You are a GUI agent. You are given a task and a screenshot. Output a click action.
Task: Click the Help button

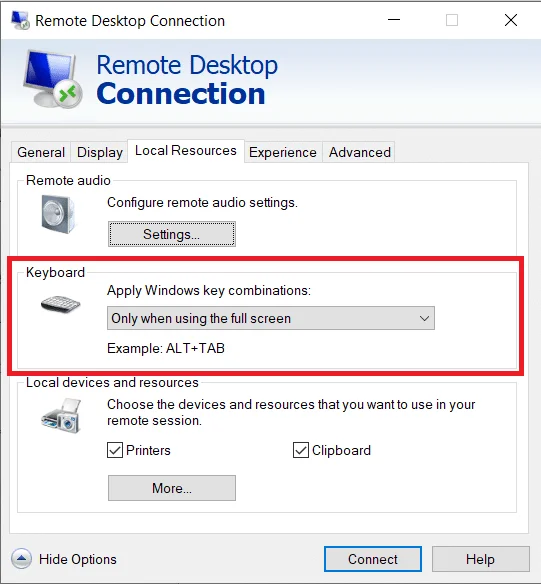[x=480, y=559]
